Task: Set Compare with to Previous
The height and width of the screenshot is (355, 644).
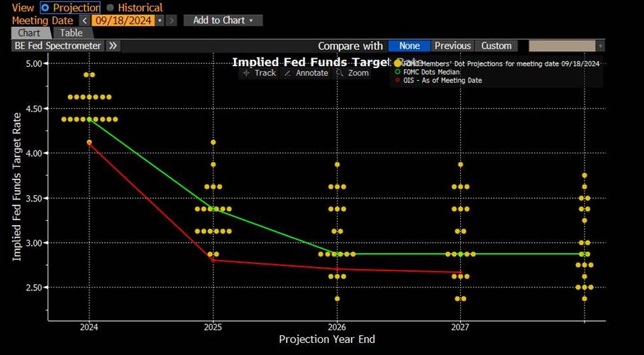Action: [453, 45]
